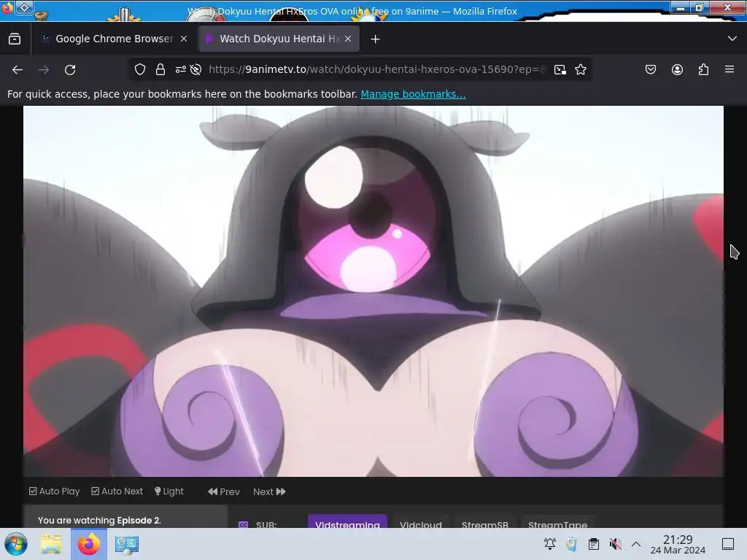Expand hidden system tray icons arrow

[636, 544]
